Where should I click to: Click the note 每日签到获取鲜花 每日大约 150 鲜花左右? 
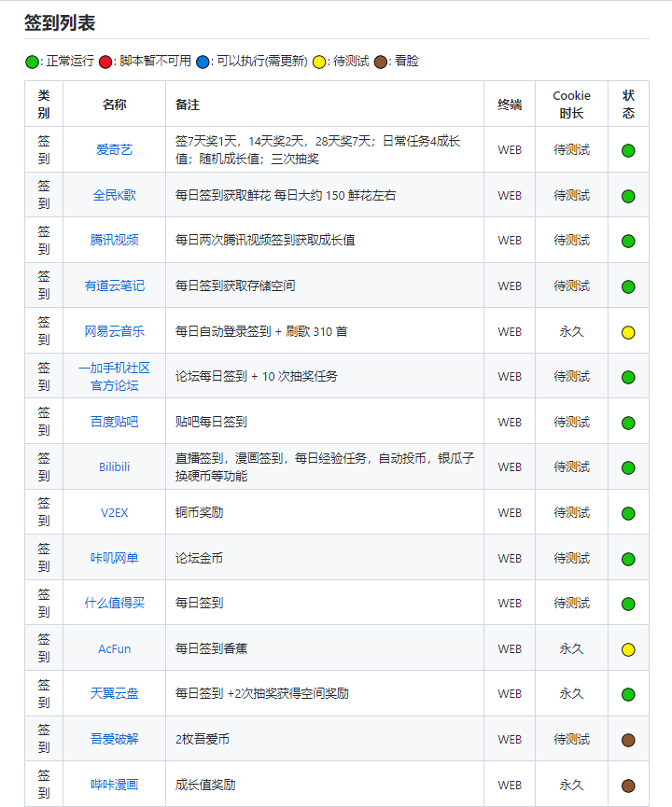286,195
